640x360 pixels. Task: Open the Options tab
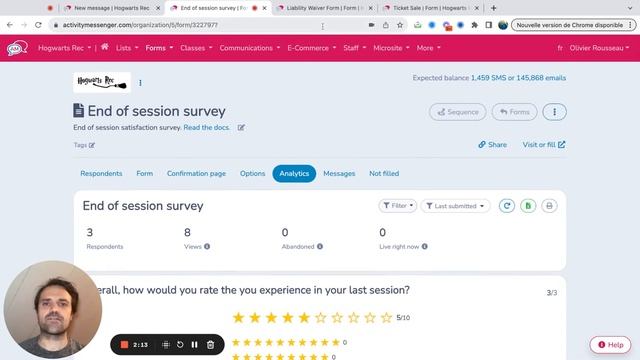point(252,173)
